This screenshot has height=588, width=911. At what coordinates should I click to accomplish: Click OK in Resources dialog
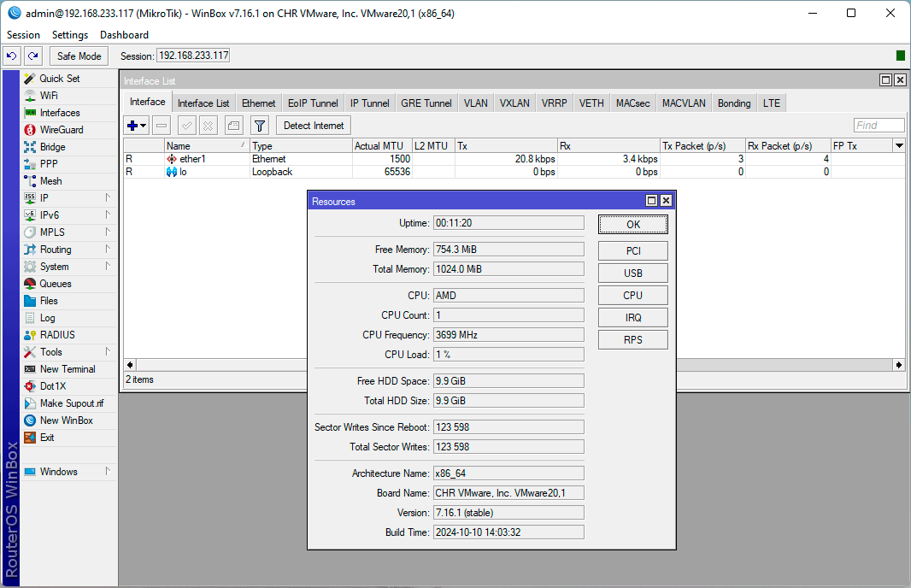click(x=632, y=225)
